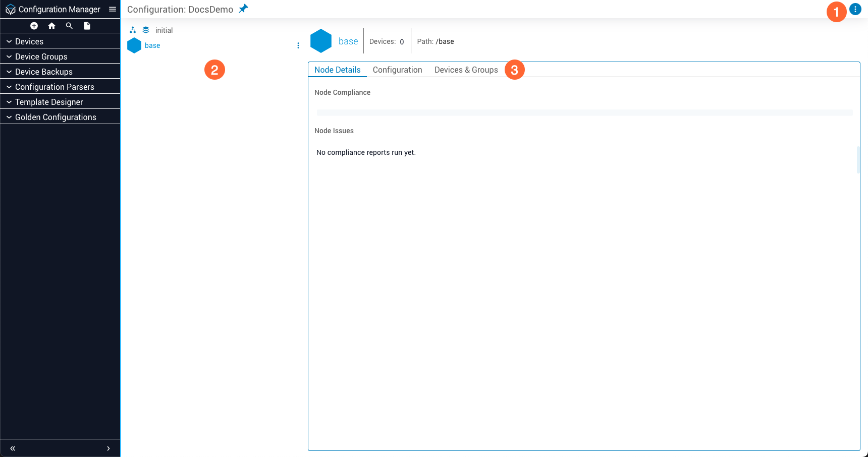Image resolution: width=868 pixels, height=457 pixels.
Task: Open the search magnifier icon
Action: pos(69,26)
